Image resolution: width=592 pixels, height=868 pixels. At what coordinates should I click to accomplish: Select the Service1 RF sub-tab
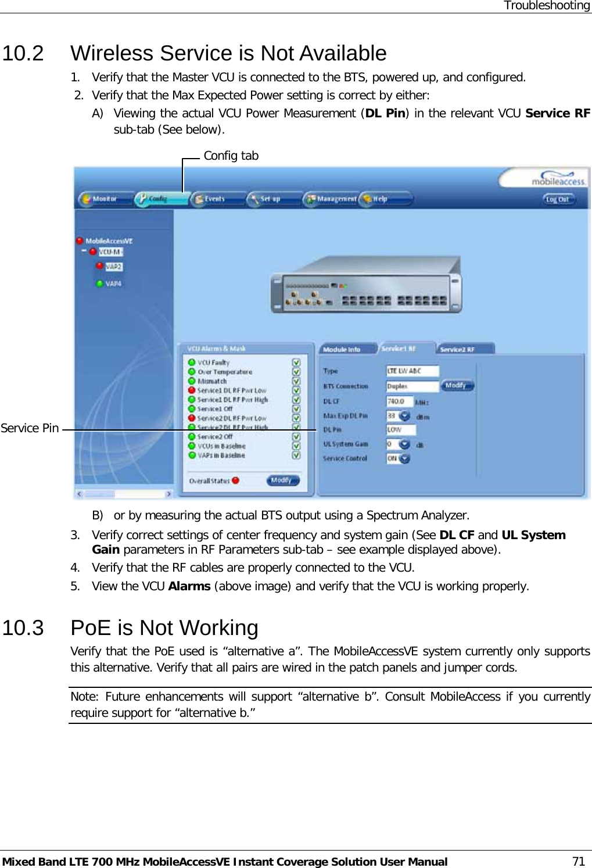point(406,349)
